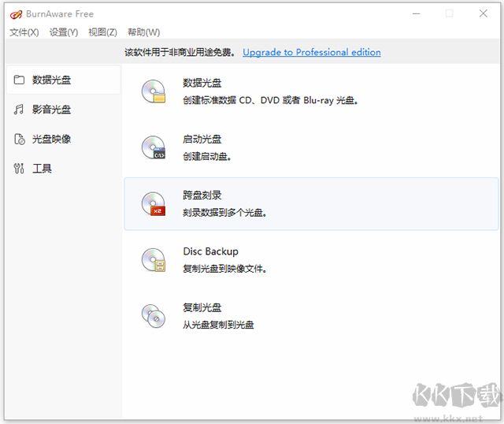Click the BurnAware Free title bar logo

coord(14,13)
